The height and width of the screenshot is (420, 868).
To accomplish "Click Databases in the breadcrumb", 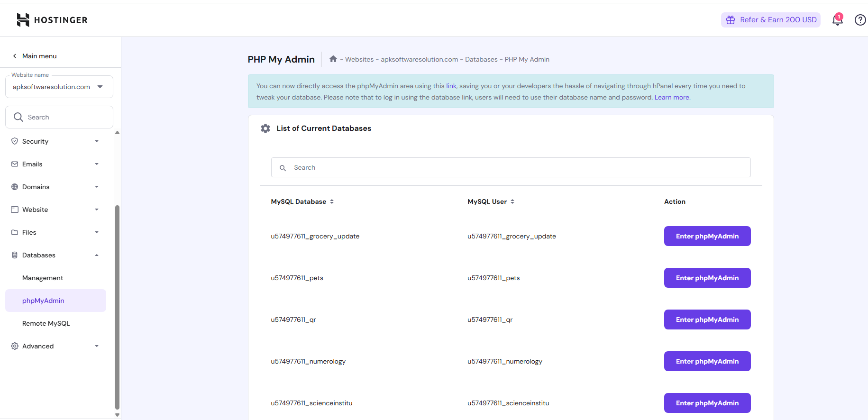I will click(481, 59).
